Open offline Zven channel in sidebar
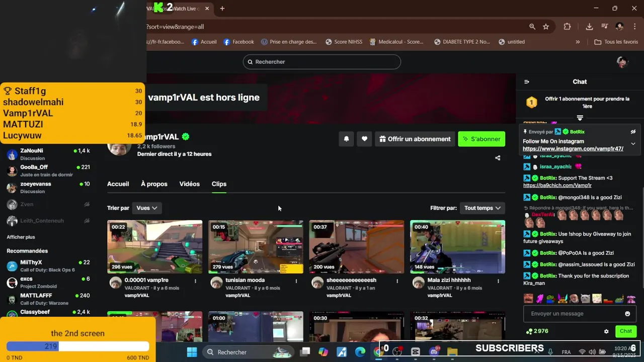This screenshot has width=644, height=362. pos(48,204)
